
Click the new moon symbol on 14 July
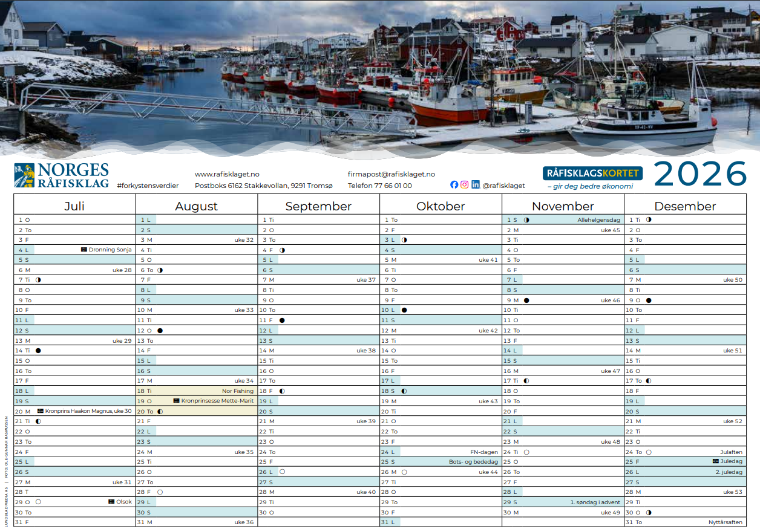pyautogui.click(x=38, y=351)
